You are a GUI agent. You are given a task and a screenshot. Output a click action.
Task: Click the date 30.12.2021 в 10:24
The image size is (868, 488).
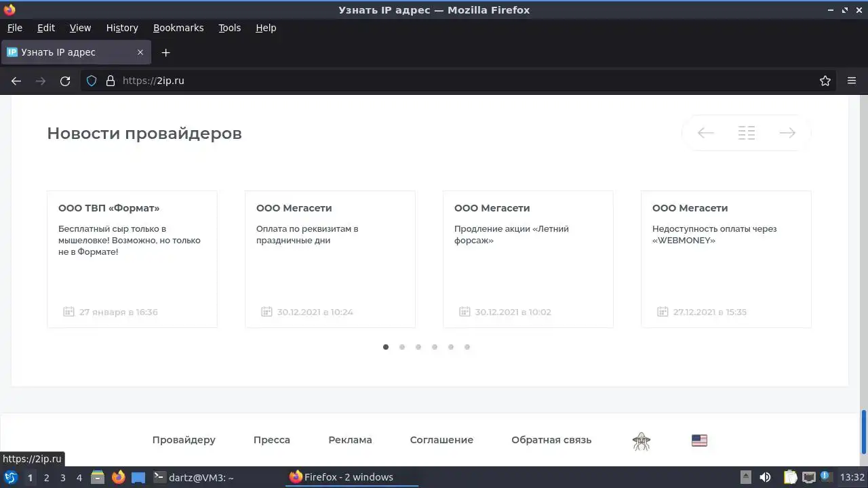[x=315, y=312]
